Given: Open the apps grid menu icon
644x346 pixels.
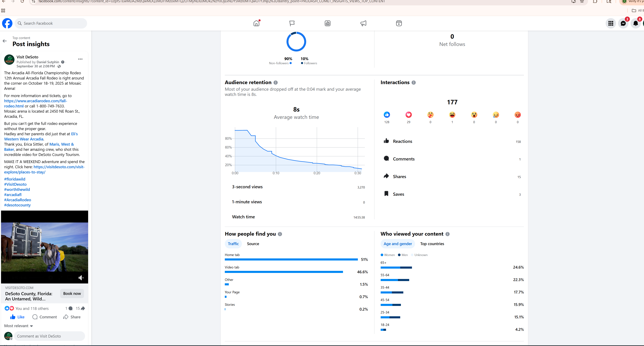Looking at the screenshot, I should point(611,23).
